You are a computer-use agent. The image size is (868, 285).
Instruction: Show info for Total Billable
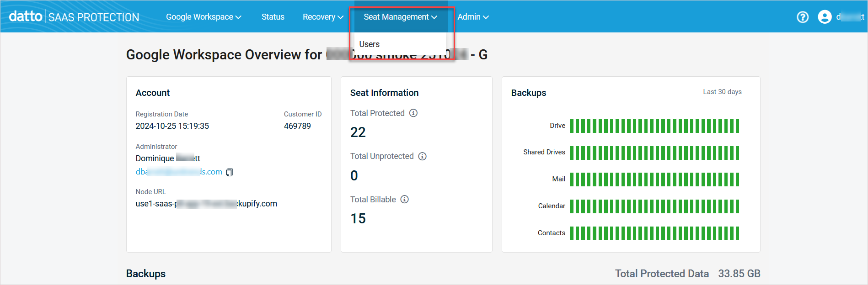405,199
